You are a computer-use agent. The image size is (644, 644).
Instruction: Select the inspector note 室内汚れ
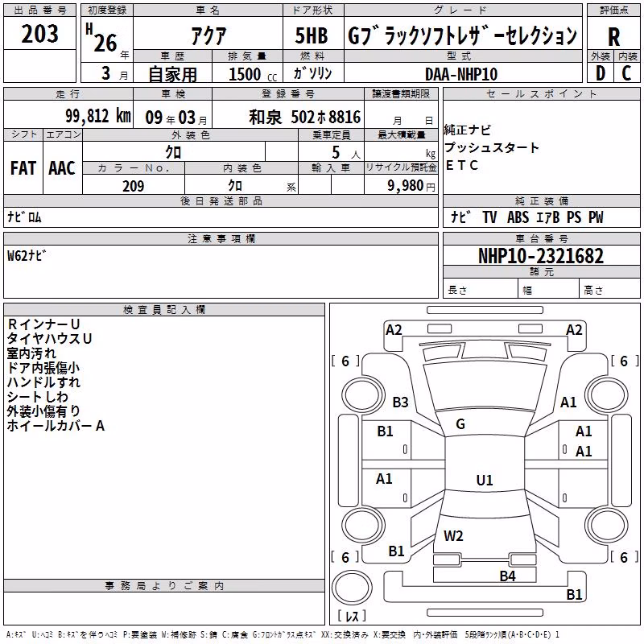(31, 353)
